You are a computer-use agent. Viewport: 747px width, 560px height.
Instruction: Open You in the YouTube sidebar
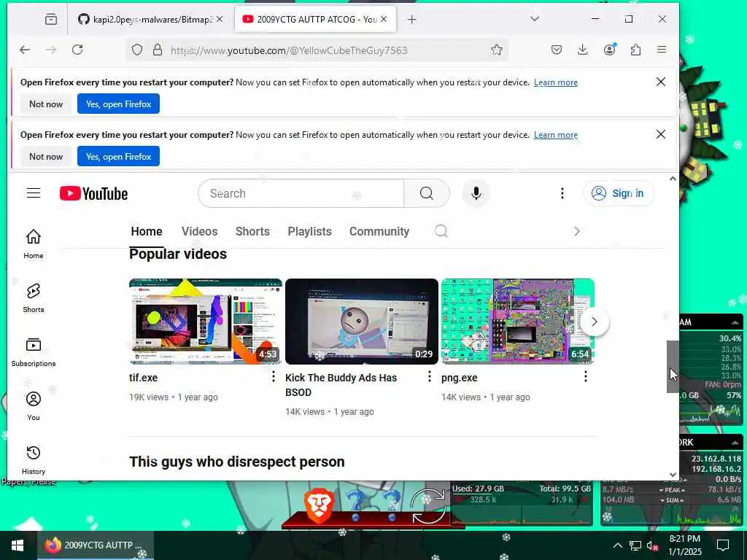pyautogui.click(x=34, y=406)
